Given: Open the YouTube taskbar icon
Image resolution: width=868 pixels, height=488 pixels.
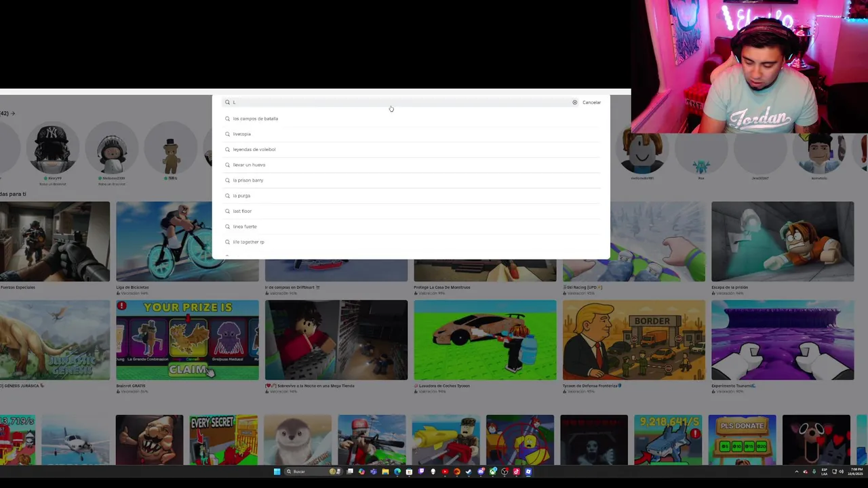Looking at the screenshot, I should coord(445,472).
